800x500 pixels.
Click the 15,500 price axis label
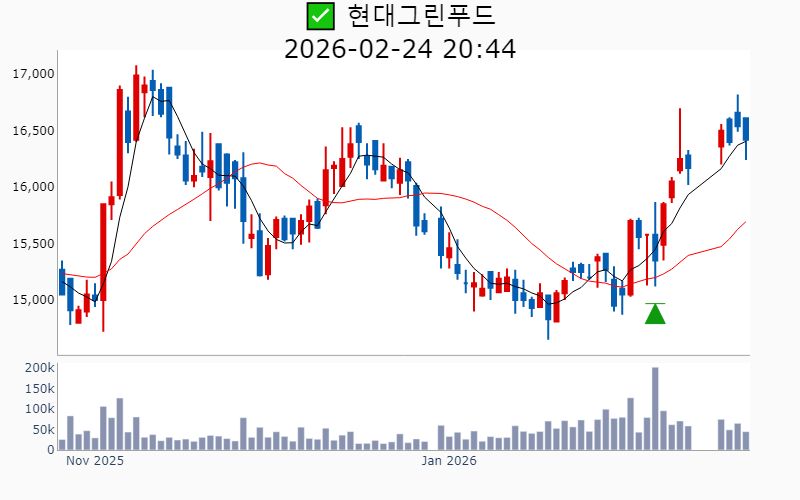point(32,243)
